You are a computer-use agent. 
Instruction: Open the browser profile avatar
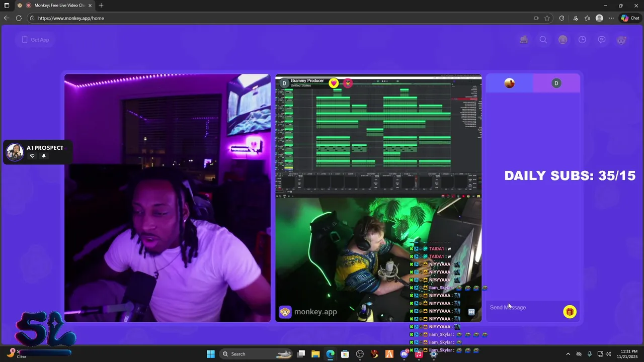(599, 18)
